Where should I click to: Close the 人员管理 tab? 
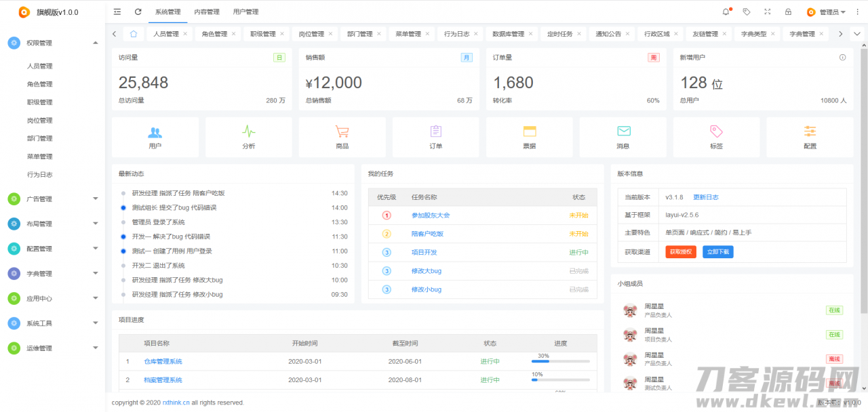coord(185,34)
